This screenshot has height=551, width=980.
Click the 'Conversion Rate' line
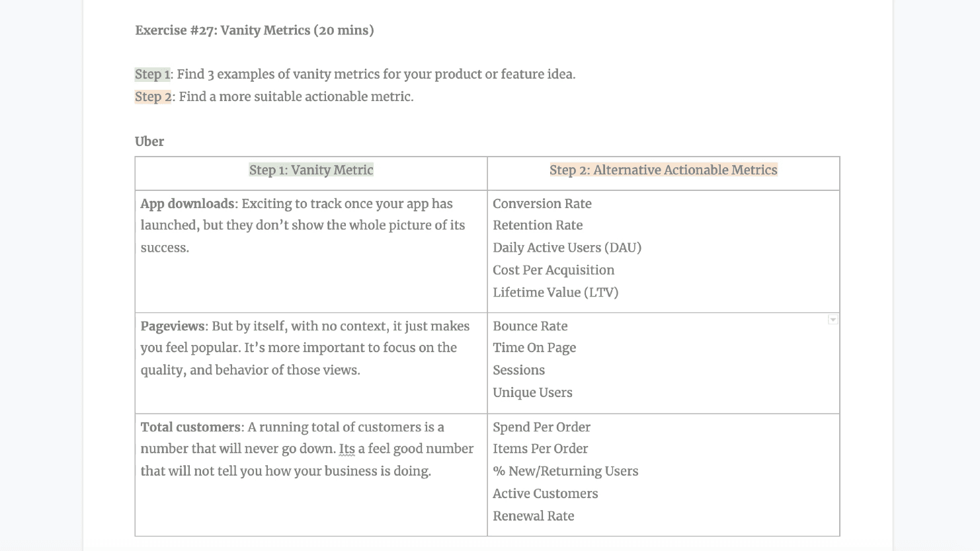[x=542, y=203]
